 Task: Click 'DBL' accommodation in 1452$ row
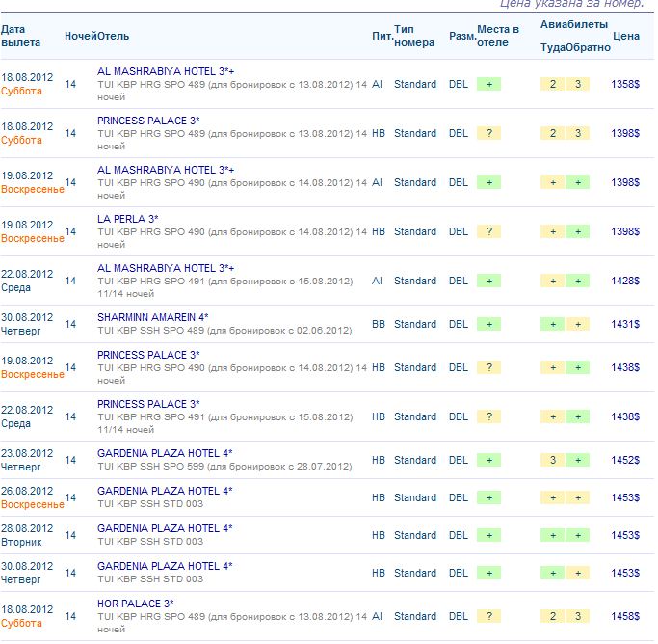coord(459,460)
